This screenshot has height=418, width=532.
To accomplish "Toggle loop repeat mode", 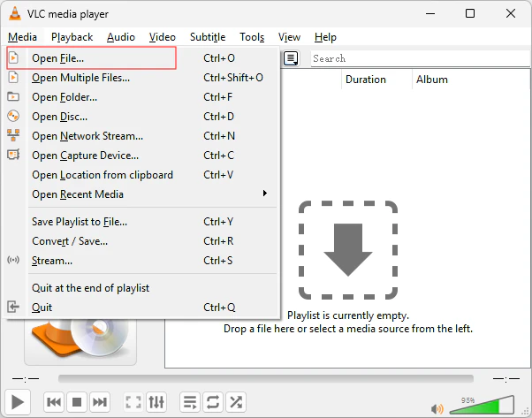I will (x=213, y=402).
